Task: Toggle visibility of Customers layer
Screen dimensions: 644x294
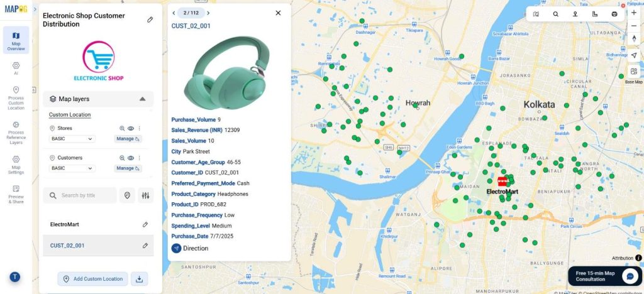Action: 131,158
